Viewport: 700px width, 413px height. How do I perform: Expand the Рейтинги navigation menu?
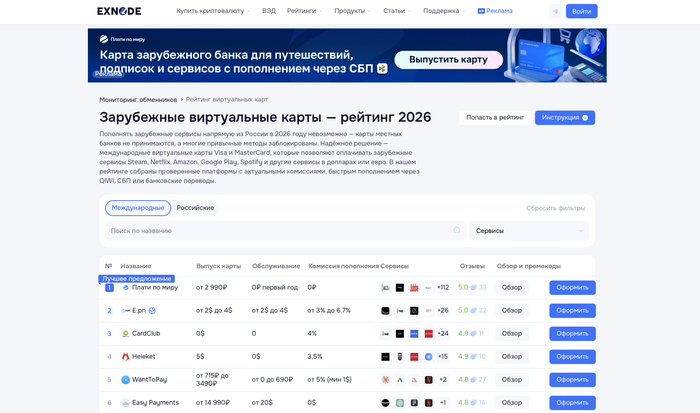tap(303, 11)
